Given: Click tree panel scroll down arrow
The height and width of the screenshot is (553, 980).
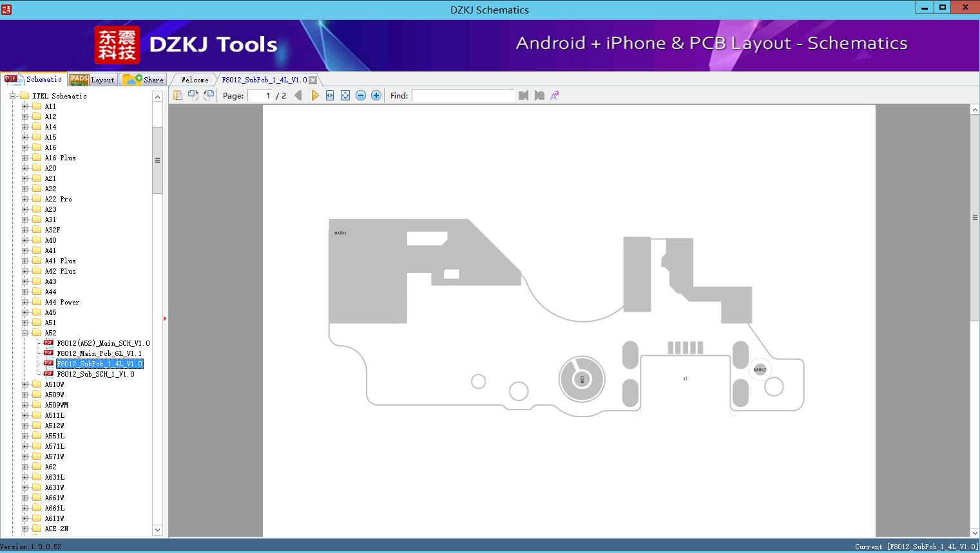Looking at the screenshot, I should (x=157, y=530).
